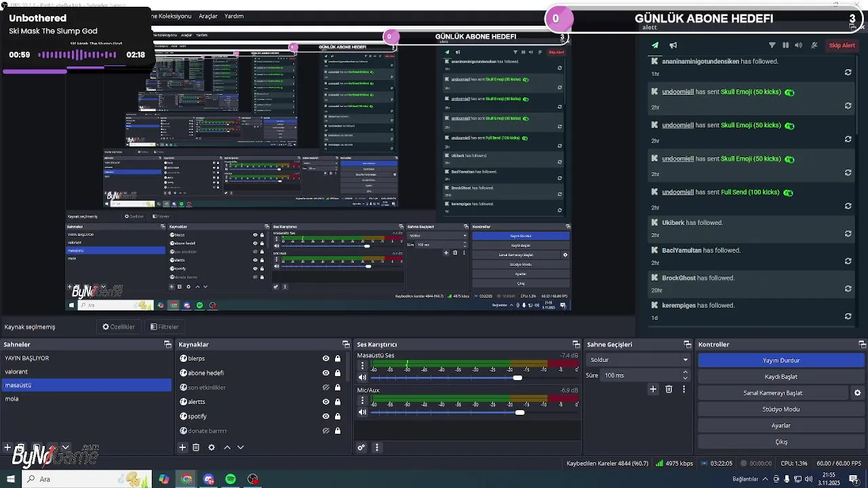The width and height of the screenshot is (868, 488).
Task: Remove the scene transition with trash icon
Action: 669,389
